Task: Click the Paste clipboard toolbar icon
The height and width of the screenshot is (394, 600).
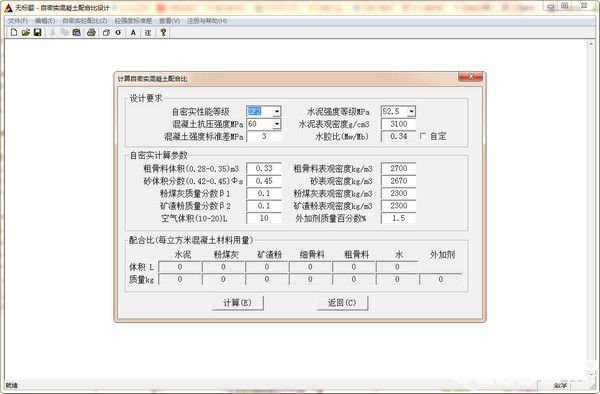Action: (77, 33)
